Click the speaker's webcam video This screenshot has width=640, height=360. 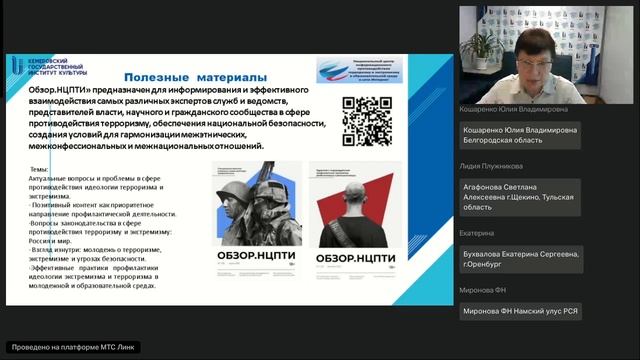pos(546,55)
